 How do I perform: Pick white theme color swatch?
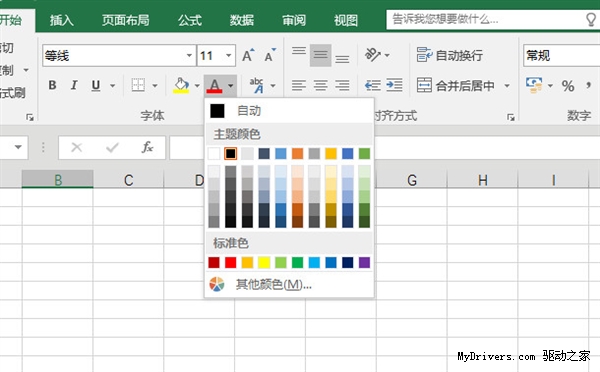[x=214, y=153]
